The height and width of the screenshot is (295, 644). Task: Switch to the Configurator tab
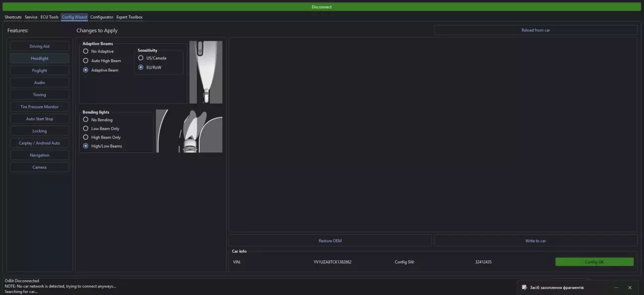(x=101, y=17)
